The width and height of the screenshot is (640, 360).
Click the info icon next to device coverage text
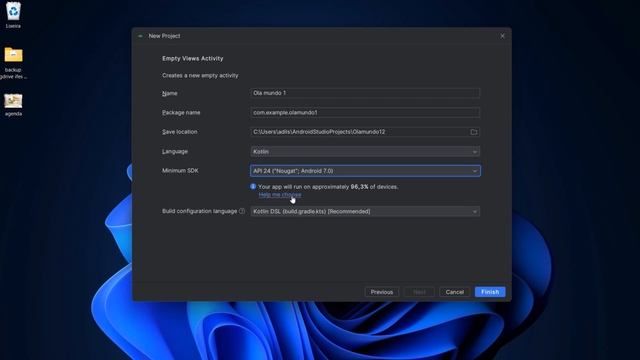253,187
